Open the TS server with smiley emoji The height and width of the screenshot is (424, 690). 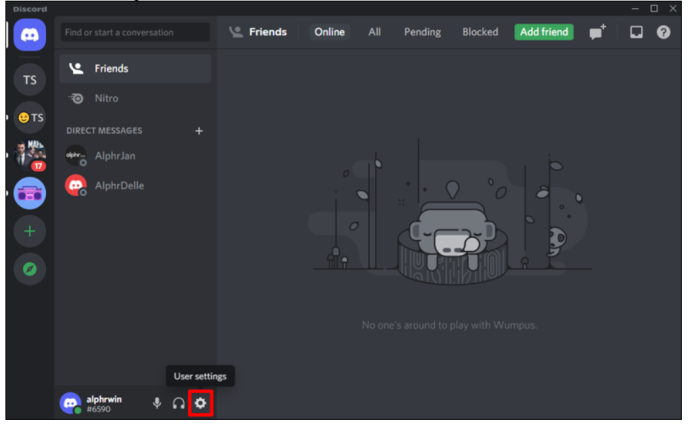point(29,118)
